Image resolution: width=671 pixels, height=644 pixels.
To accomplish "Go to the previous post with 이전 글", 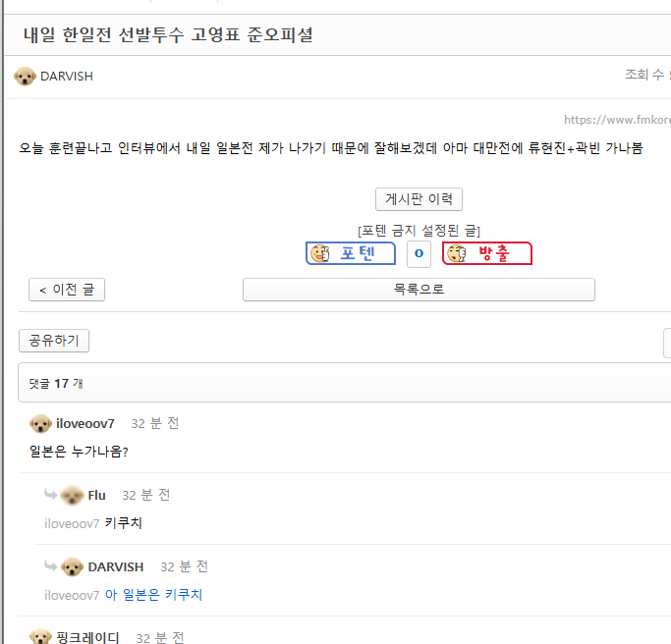I will (x=67, y=290).
